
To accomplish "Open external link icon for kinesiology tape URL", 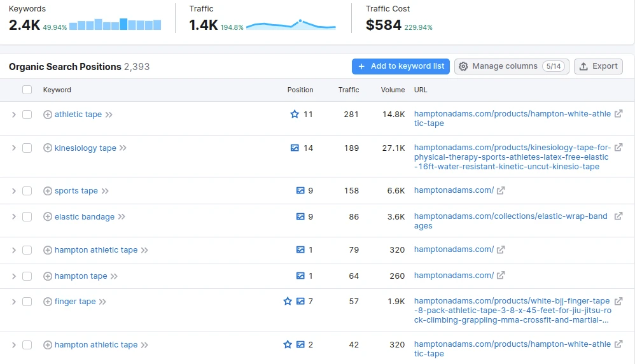I will (x=618, y=148).
